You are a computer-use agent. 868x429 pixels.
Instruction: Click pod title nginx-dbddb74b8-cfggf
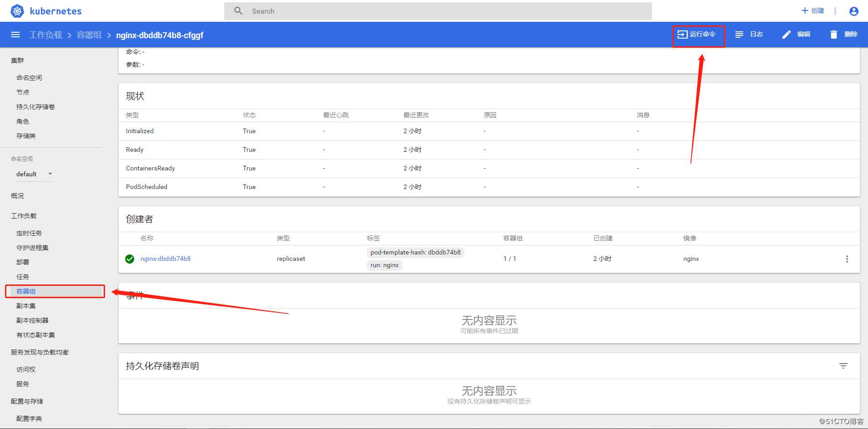click(x=160, y=35)
